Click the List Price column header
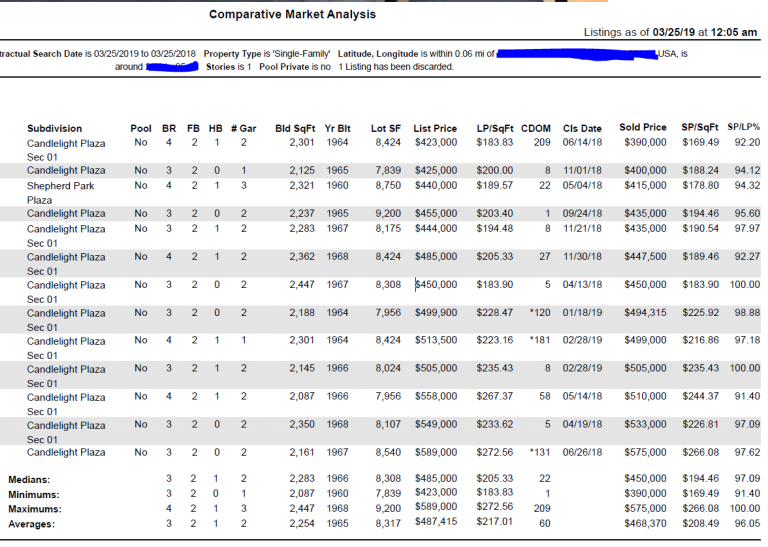Viewport: 768px width, 547px height. (435, 128)
